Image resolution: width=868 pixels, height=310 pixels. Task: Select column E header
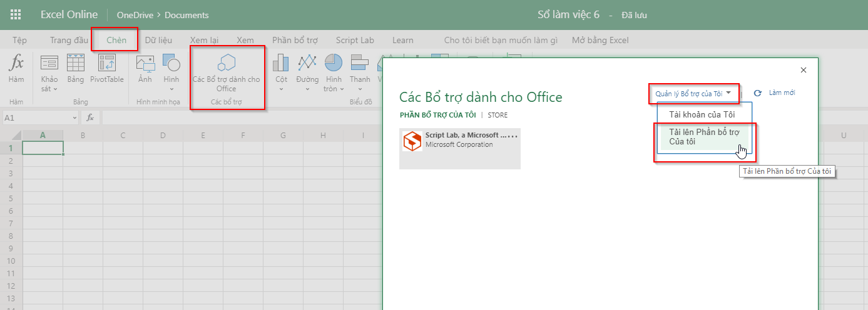point(203,136)
